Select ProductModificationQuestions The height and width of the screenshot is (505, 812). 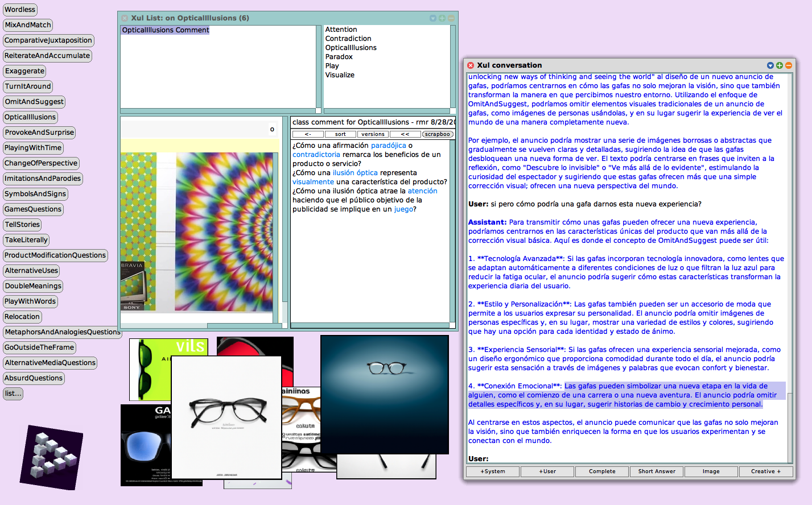pos(55,255)
